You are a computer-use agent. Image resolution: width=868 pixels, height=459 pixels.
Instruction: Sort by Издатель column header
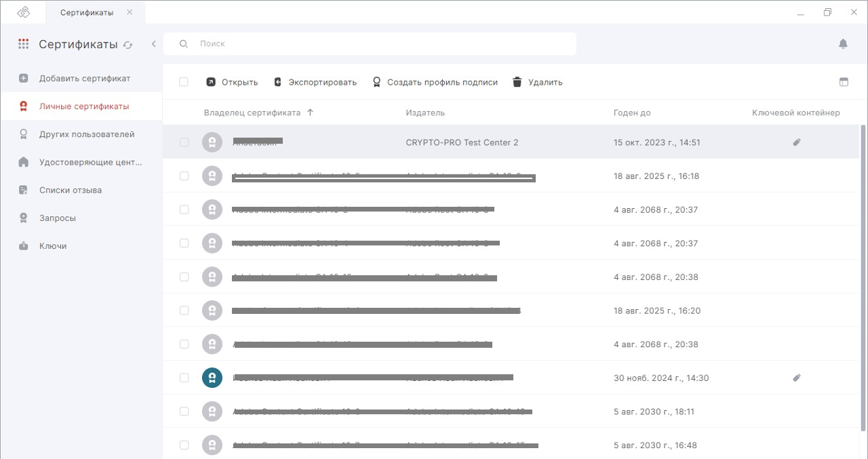tap(425, 113)
